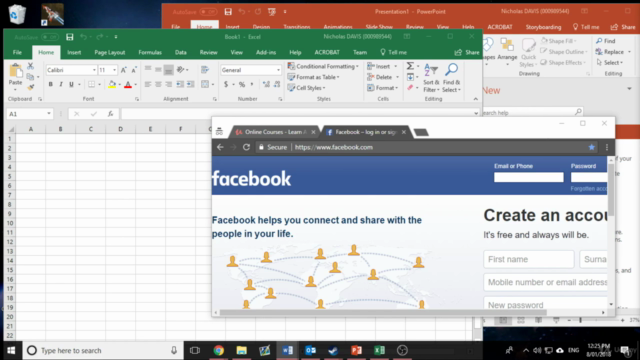Open Word from the taskbar
Image resolution: width=640 pixels, height=360 pixels.
click(287, 350)
